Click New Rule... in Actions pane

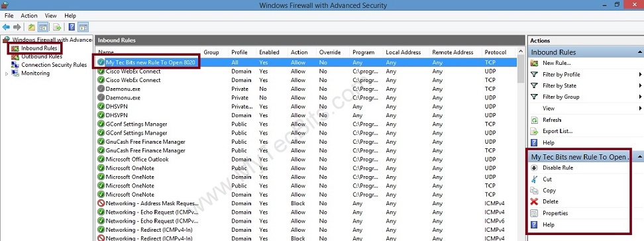pyautogui.click(x=557, y=63)
